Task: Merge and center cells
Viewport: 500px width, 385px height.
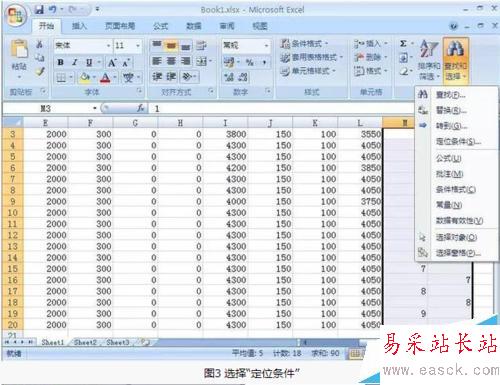Action: click(201, 61)
